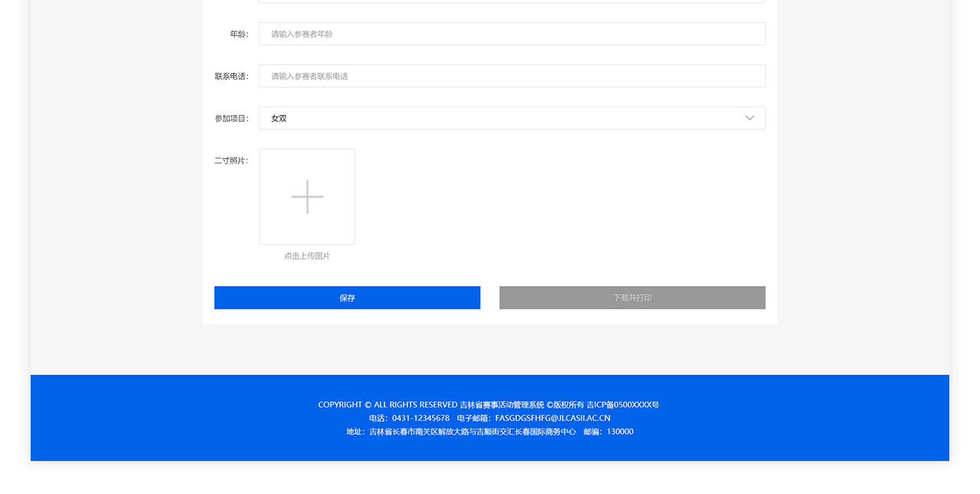
Task: Click the 参加项目 field label
Action: click(231, 119)
